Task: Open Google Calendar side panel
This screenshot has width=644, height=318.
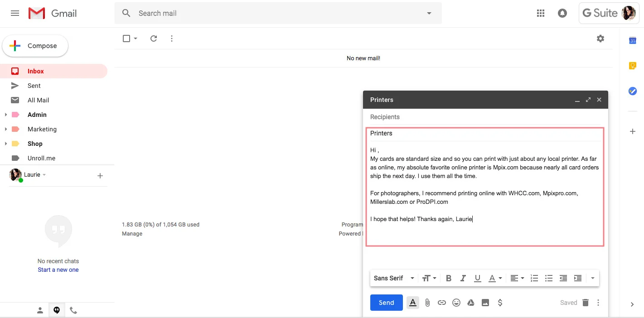Action: pyautogui.click(x=633, y=41)
